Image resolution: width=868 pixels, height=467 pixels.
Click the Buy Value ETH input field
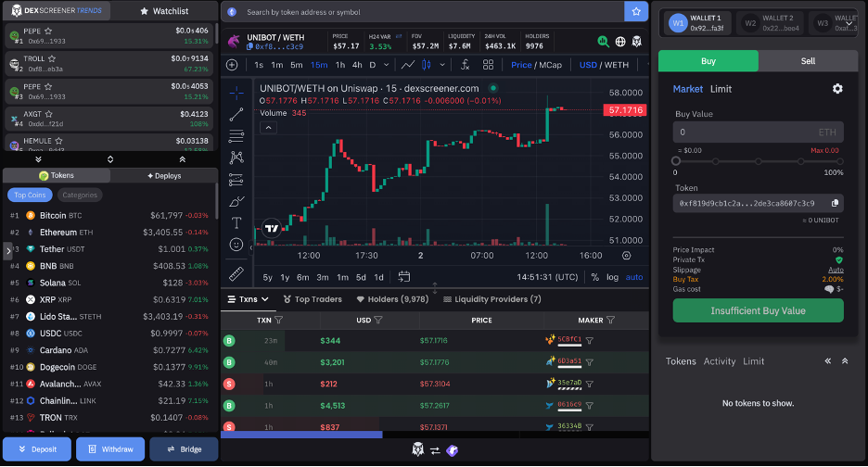click(758, 133)
